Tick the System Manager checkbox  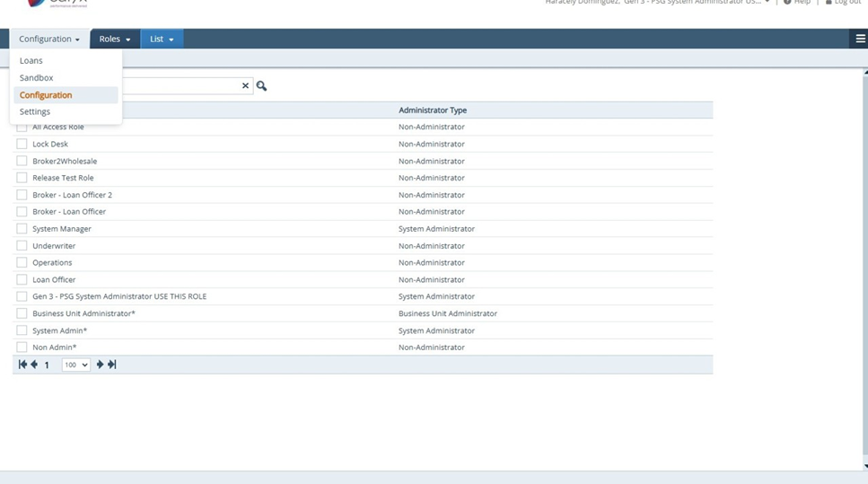[x=22, y=229]
